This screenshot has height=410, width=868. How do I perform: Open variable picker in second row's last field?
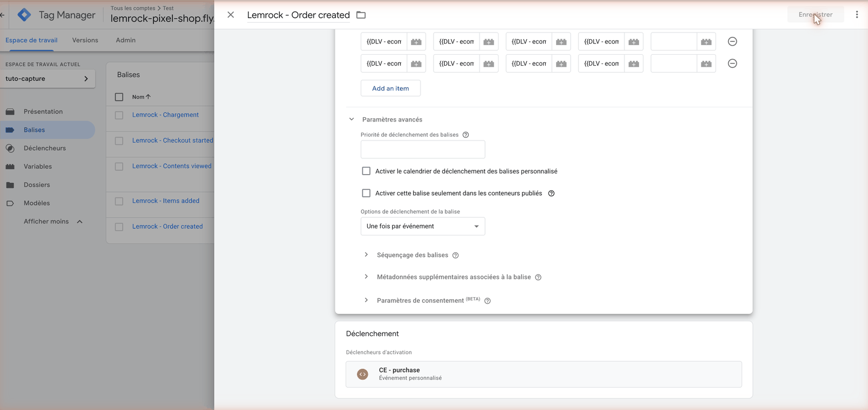click(706, 64)
